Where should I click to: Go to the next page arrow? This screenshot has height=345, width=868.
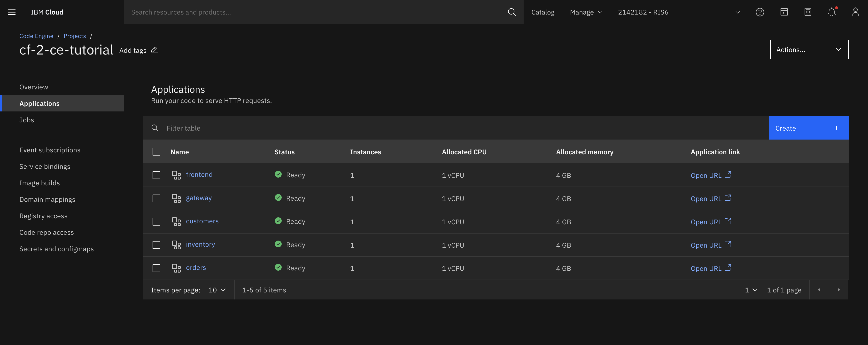tap(838, 290)
